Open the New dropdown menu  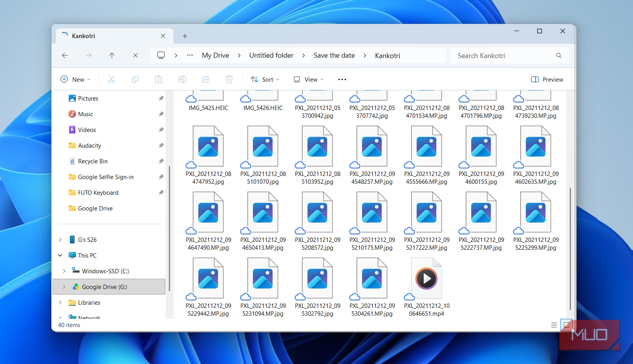point(75,79)
